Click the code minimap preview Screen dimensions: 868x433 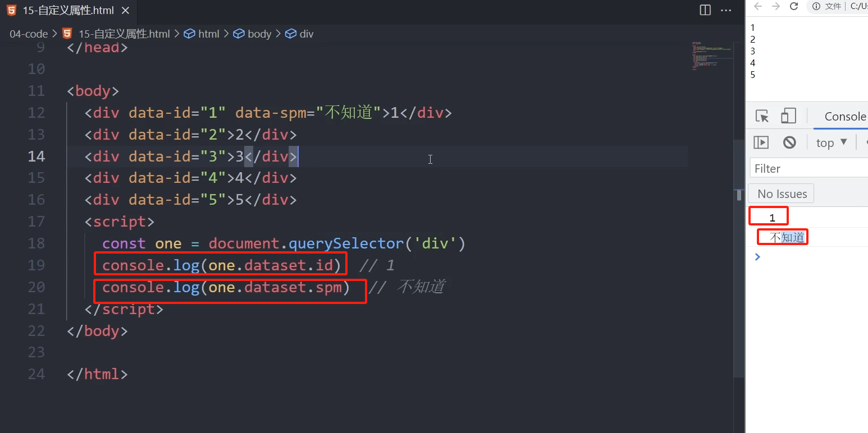click(712, 55)
